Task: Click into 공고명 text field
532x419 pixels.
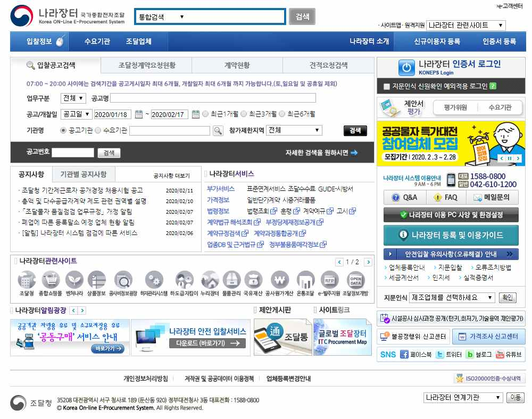Action: pos(213,98)
